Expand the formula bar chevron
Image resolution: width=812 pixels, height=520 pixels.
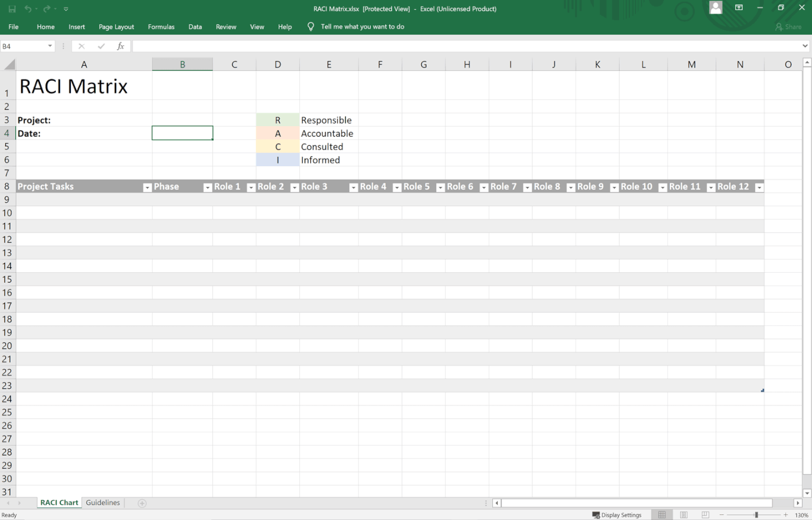[x=805, y=46]
